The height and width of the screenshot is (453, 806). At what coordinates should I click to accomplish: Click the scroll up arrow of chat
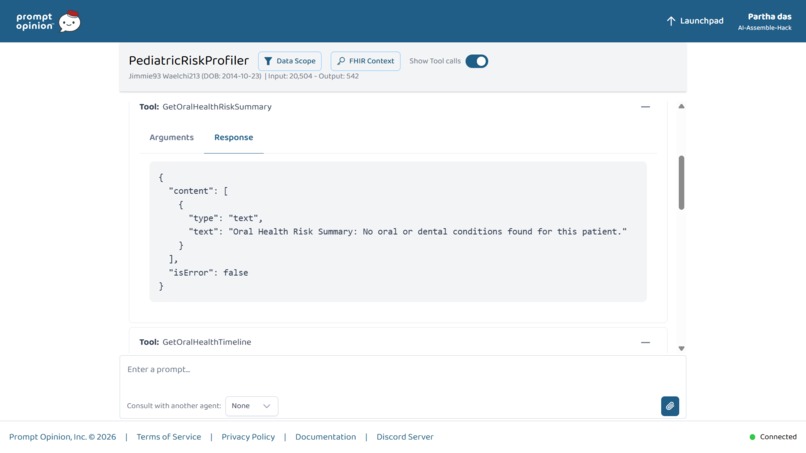point(681,106)
